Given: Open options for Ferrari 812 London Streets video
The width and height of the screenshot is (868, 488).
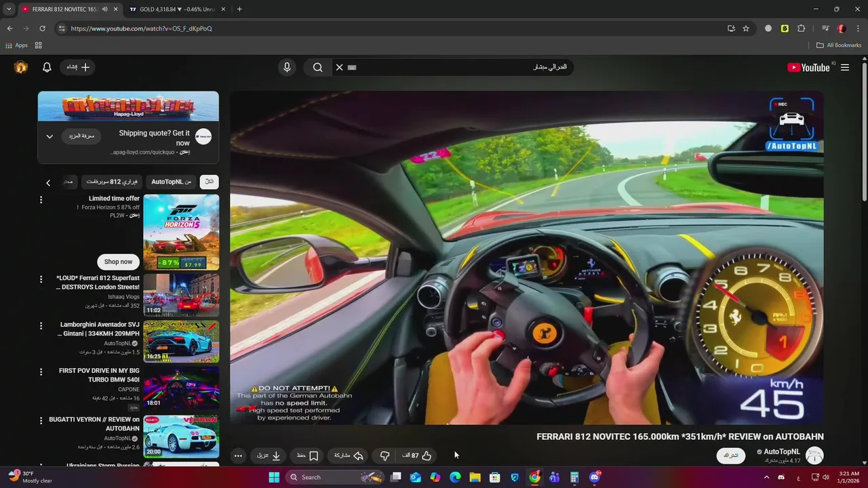Looking at the screenshot, I should pos(41,279).
